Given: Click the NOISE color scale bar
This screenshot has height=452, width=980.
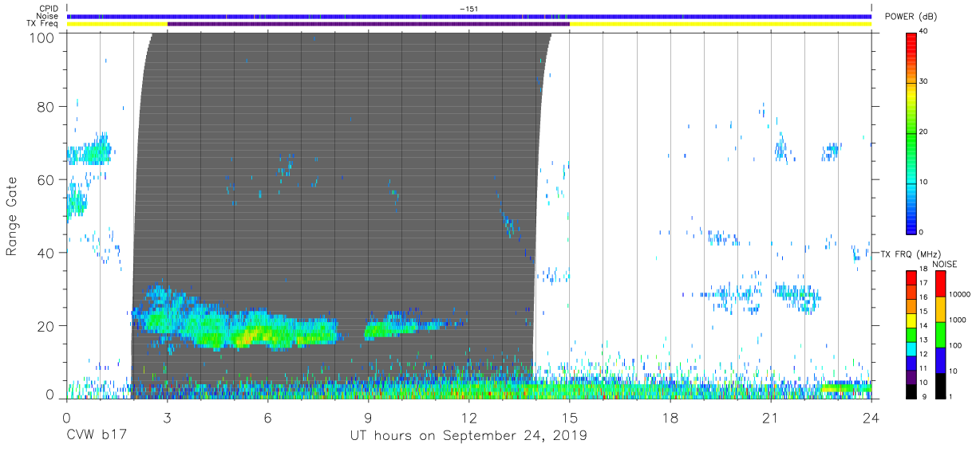Looking at the screenshot, I should 941,333.
